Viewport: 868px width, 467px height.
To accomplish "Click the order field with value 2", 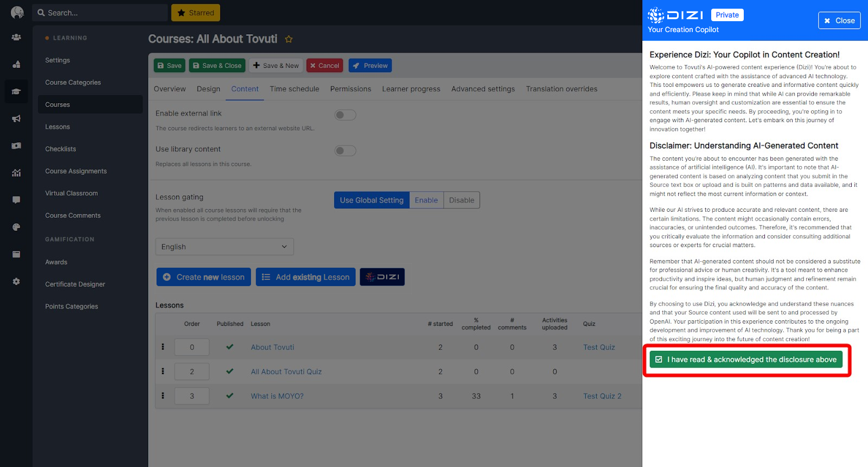I will [x=192, y=371].
